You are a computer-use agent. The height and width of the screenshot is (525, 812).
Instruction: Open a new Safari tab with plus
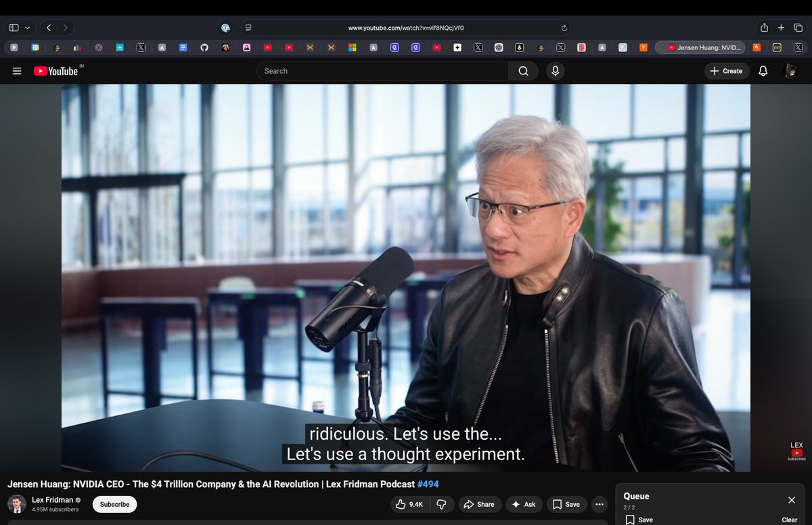coord(781,28)
